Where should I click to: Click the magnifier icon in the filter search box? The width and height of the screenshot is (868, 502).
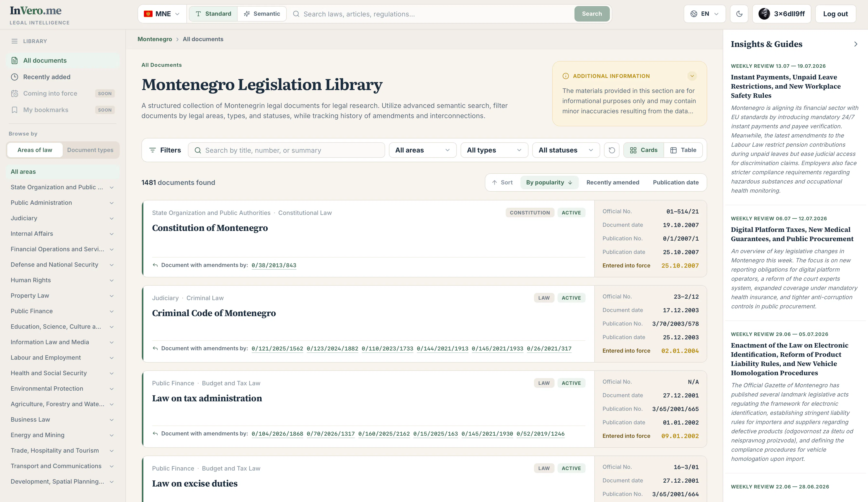click(x=198, y=150)
